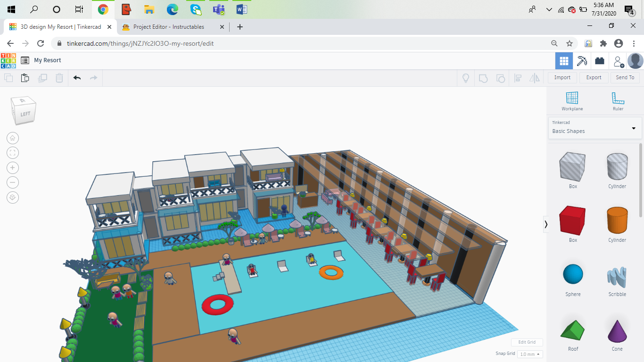
Task: Click the Group shapes icon
Action: (x=483, y=78)
